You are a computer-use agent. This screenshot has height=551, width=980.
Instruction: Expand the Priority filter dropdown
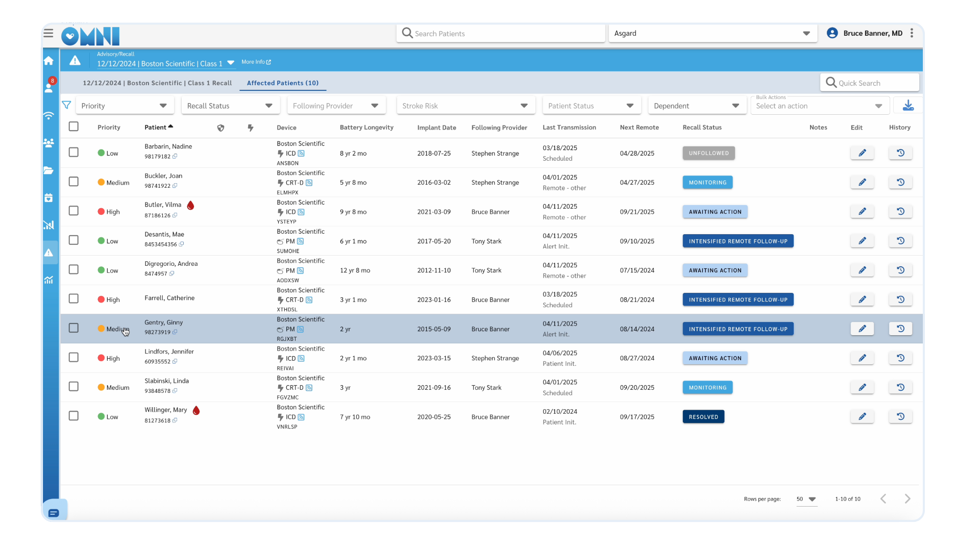[x=124, y=106]
